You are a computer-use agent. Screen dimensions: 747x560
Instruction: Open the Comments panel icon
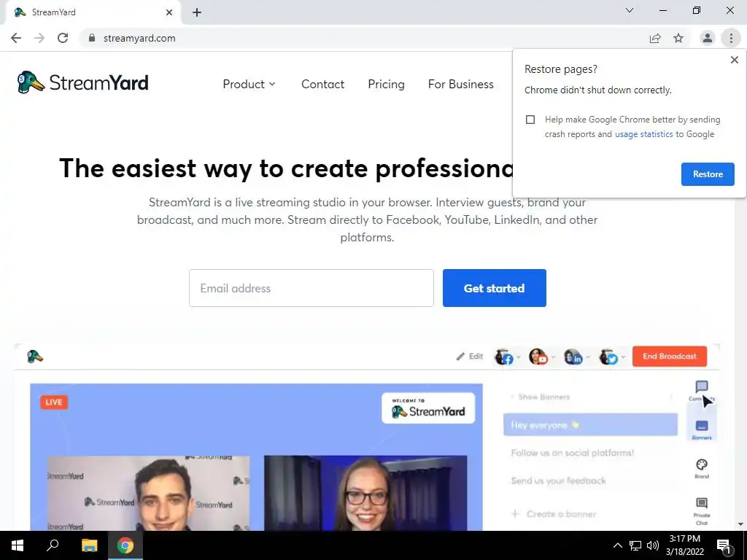pos(701,391)
